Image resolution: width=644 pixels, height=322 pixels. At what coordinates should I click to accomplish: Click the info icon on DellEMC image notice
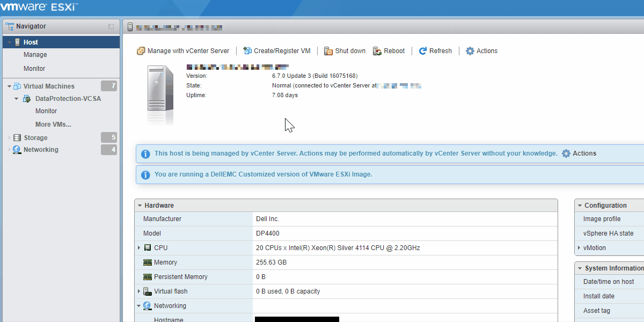(145, 174)
